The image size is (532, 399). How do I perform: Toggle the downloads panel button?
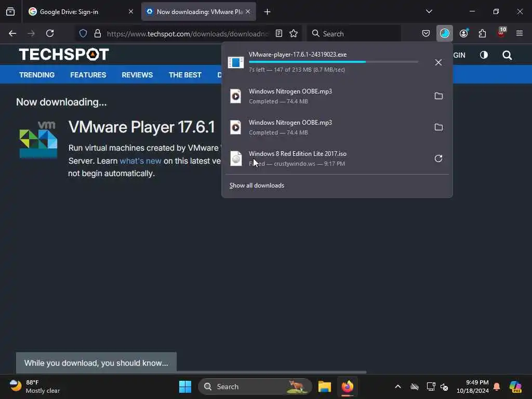(445, 33)
